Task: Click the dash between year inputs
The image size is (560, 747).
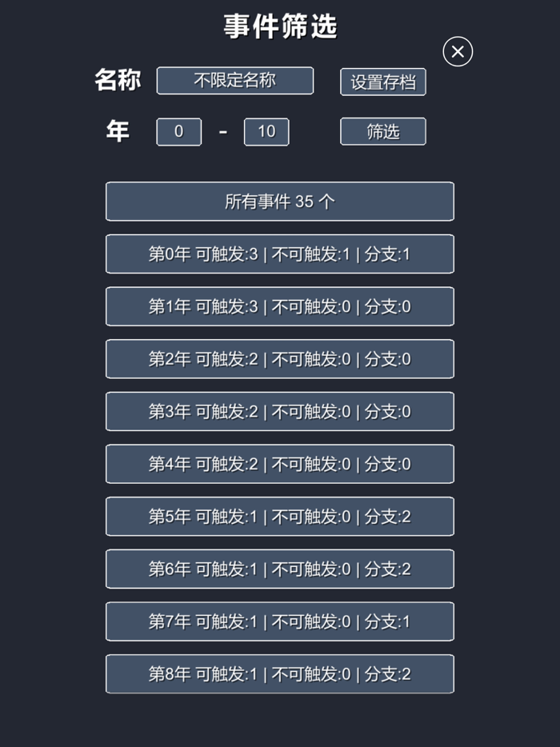Action: 222,132
